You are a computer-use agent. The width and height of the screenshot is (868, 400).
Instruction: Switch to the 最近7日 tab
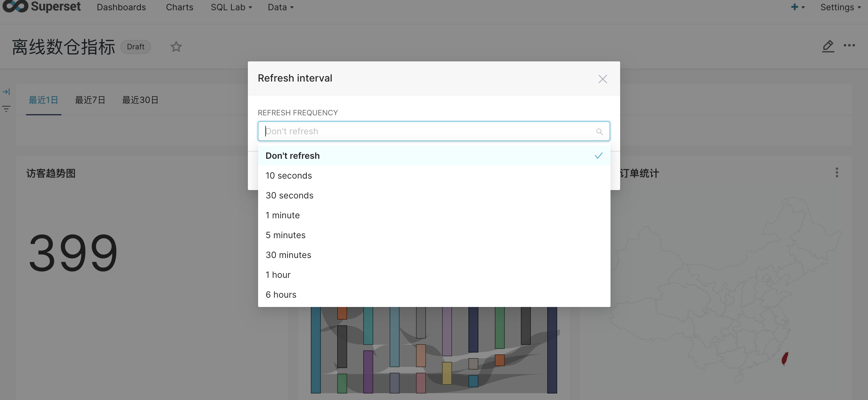90,100
